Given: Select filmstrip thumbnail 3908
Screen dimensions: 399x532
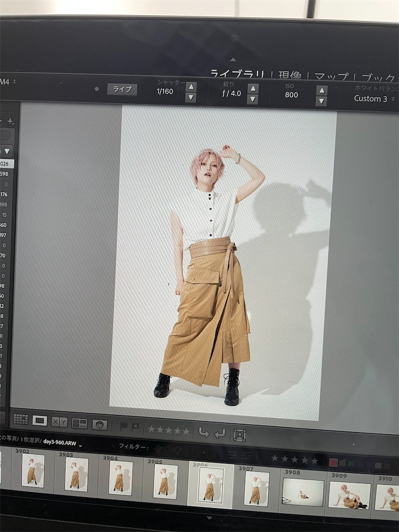Looking at the screenshot, I should click(x=303, y=491).
